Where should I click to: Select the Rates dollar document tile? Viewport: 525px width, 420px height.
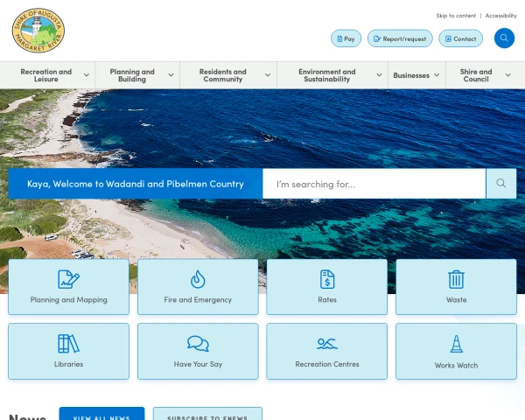326,287
